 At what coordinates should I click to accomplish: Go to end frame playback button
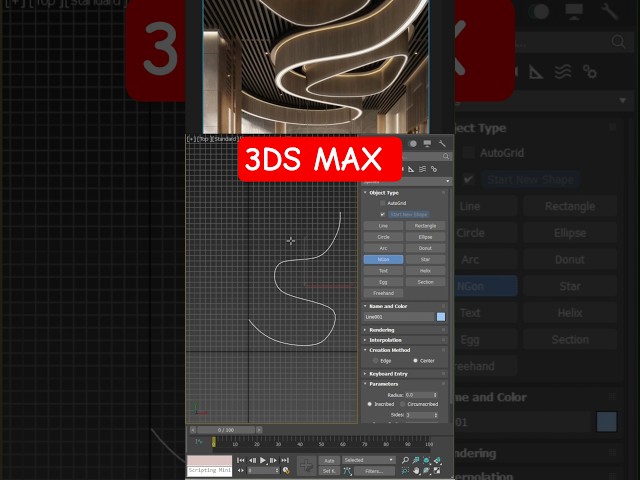click(285, 460)
